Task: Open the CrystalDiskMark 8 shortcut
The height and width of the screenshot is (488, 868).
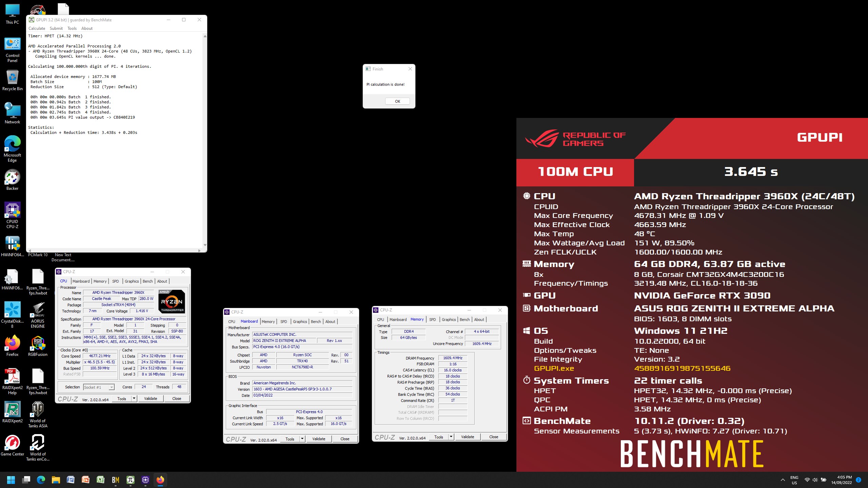Action: (12, 315)
